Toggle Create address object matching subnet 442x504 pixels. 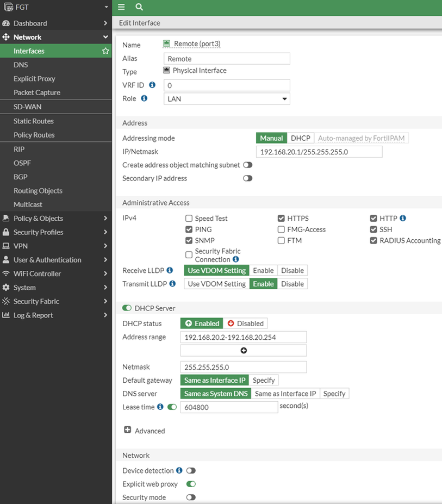coord(247,165)
